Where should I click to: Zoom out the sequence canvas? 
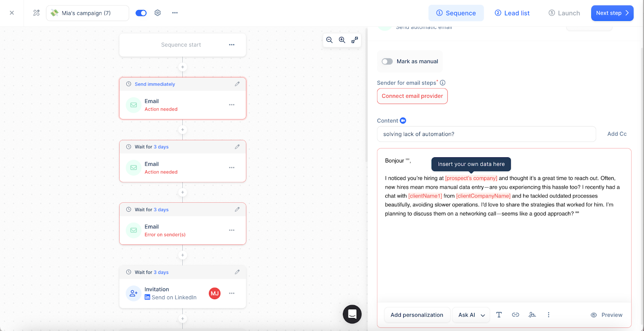(329, 40)
